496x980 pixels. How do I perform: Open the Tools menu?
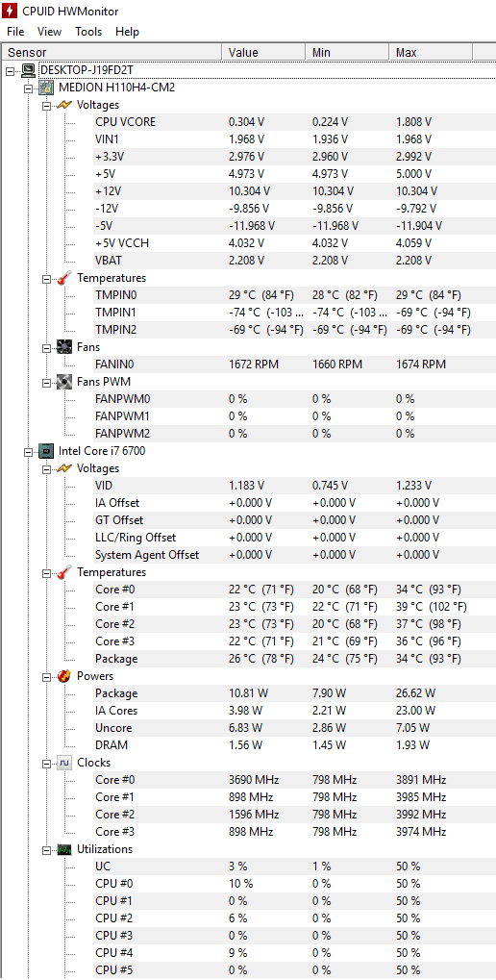click(88, 31)
